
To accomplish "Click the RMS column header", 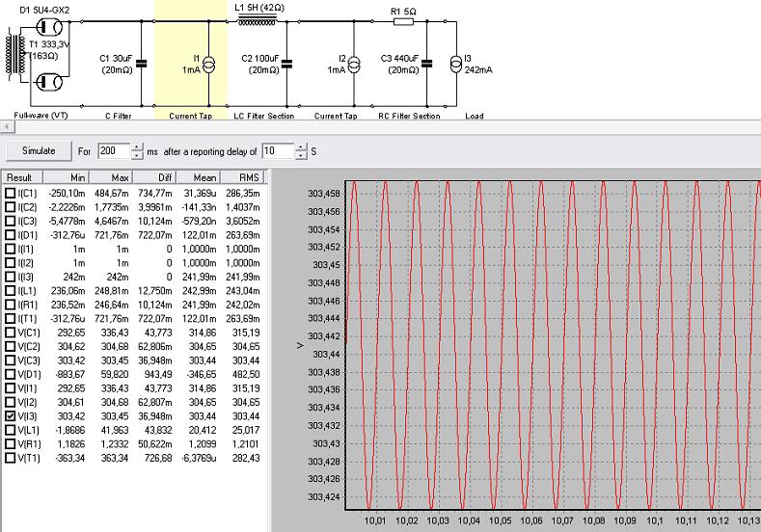I will coord(235,177).
